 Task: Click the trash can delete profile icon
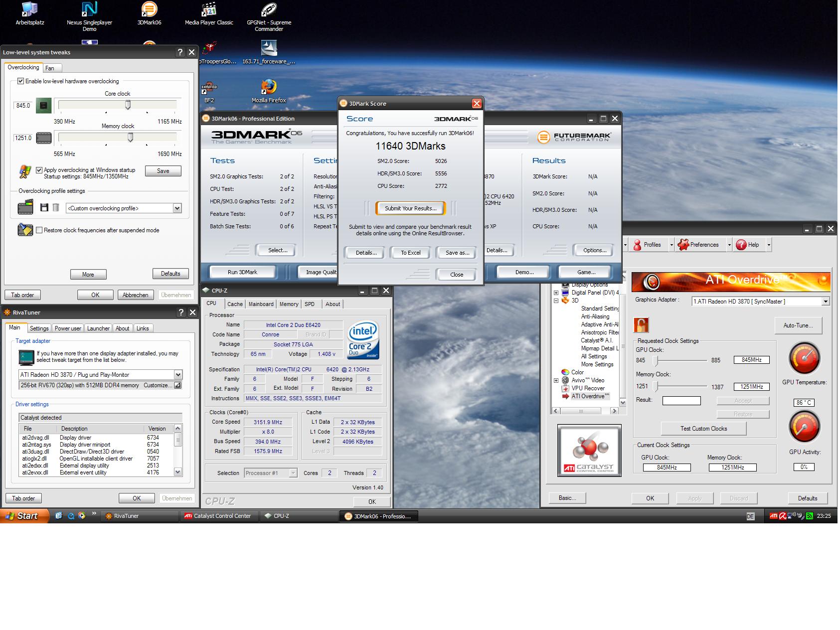56,208
